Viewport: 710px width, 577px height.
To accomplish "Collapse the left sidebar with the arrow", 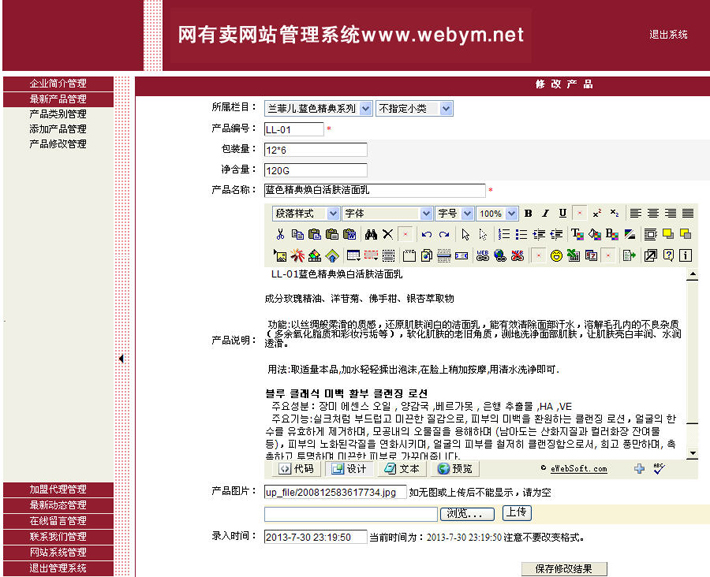I will [121, 359].
